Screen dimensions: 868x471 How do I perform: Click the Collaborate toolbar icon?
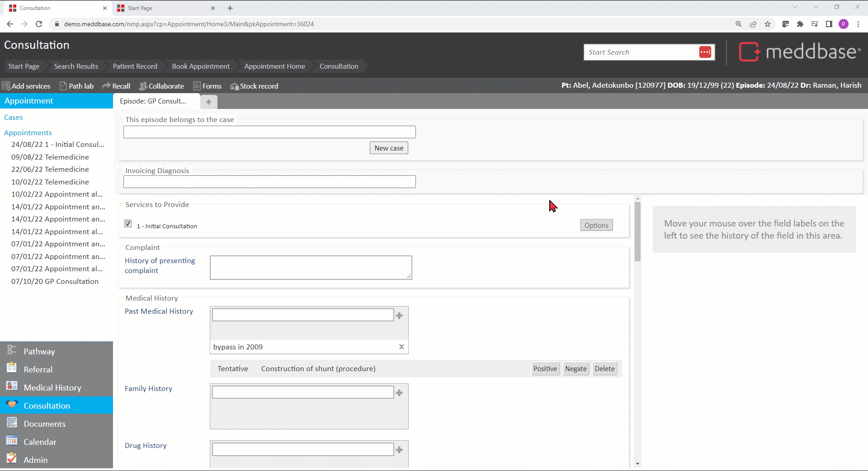pos(143,86)
